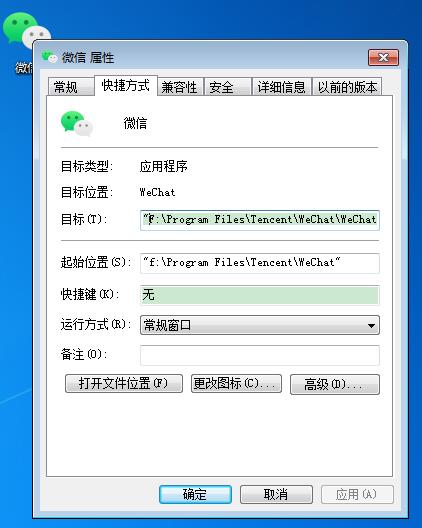Open the 高级(D)... settings button

pyautogui.click(x=335, y=384)
